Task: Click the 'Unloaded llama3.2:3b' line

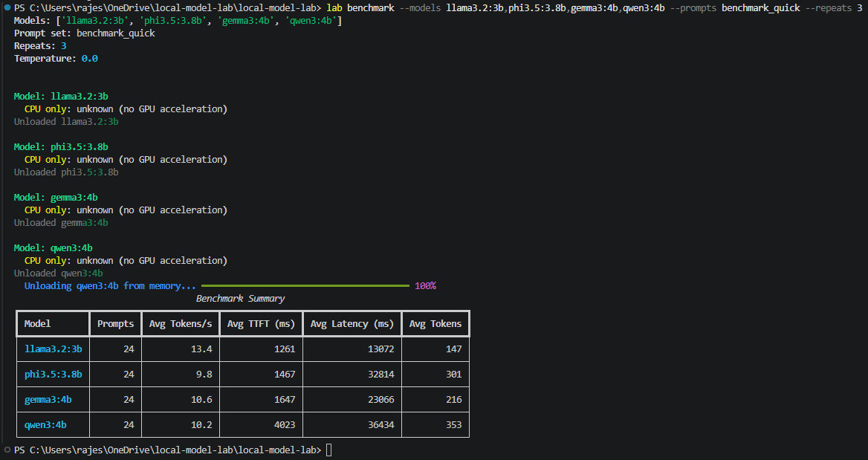Action: click(x=66, y=122)
